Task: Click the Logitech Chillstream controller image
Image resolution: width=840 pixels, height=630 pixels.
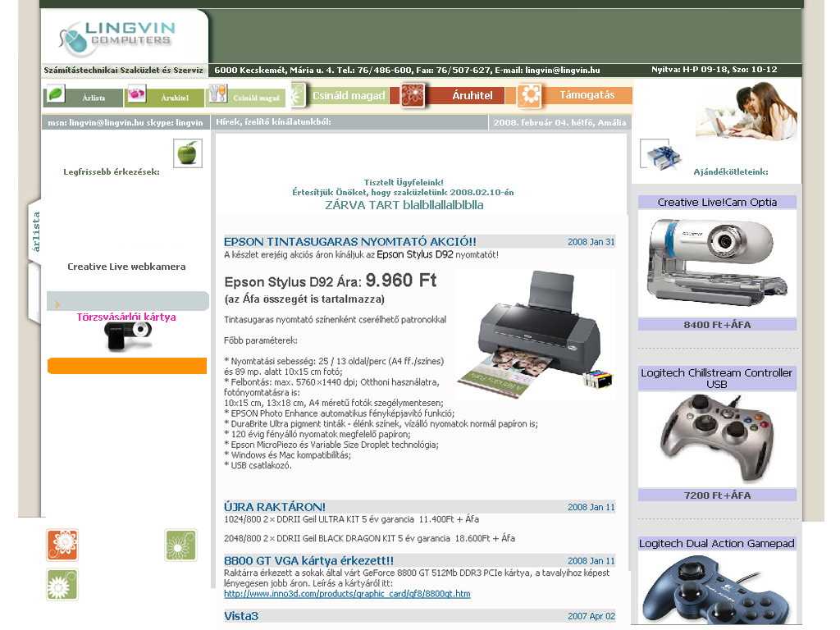Action: [x=717, y=438]
